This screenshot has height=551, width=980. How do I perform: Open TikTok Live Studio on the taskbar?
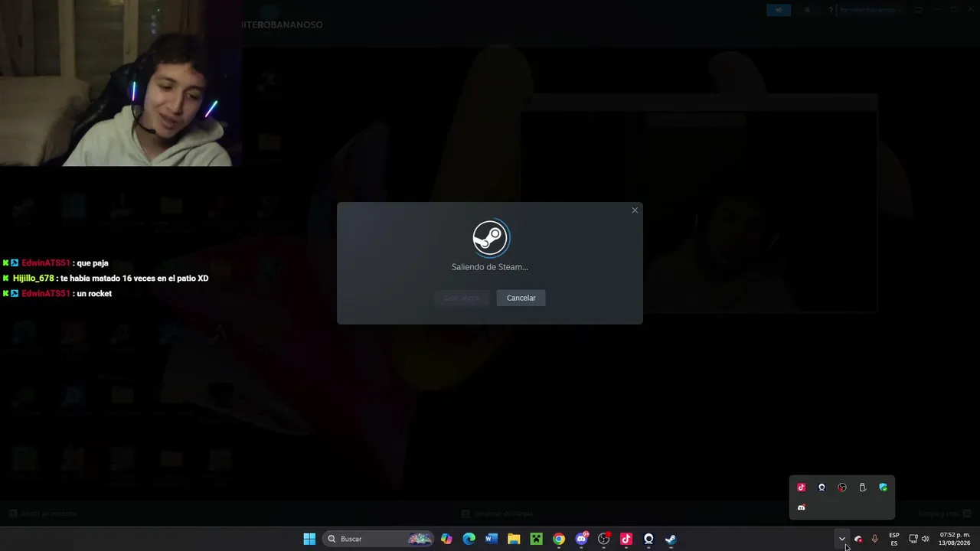pyautogui.click(x=626, y=539)
